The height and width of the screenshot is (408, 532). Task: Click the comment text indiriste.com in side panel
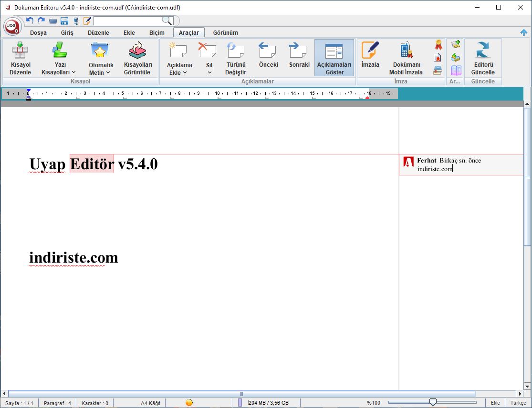(x=435, y=169)
